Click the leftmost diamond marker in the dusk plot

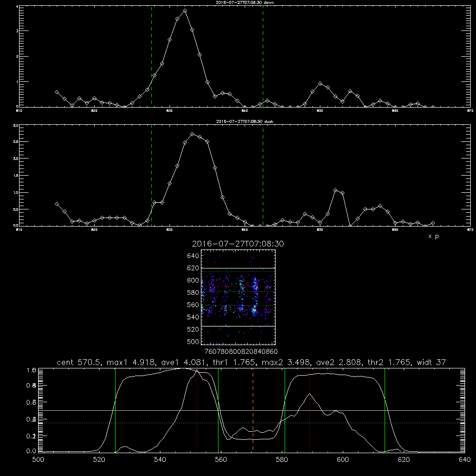pos(57,204)
